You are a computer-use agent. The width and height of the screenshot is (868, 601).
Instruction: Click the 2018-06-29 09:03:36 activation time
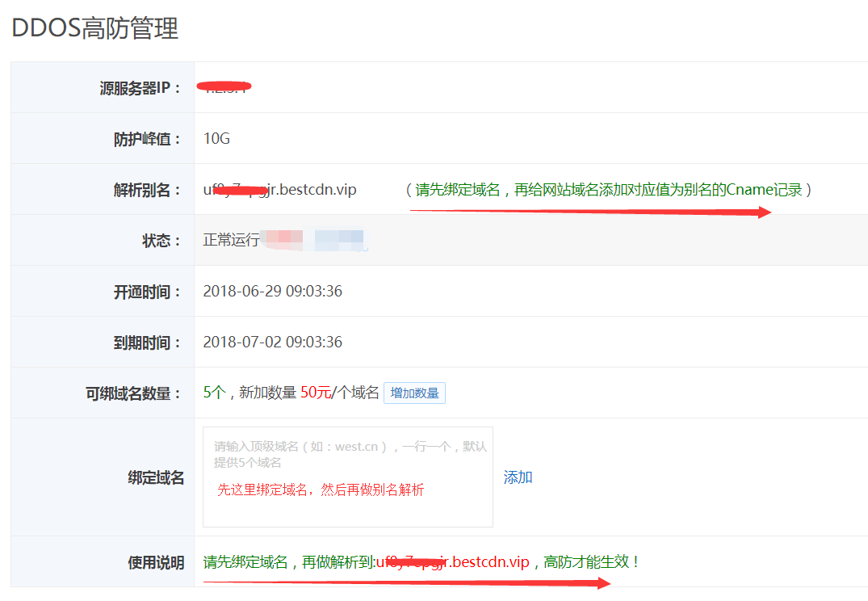tap(272, 292)
